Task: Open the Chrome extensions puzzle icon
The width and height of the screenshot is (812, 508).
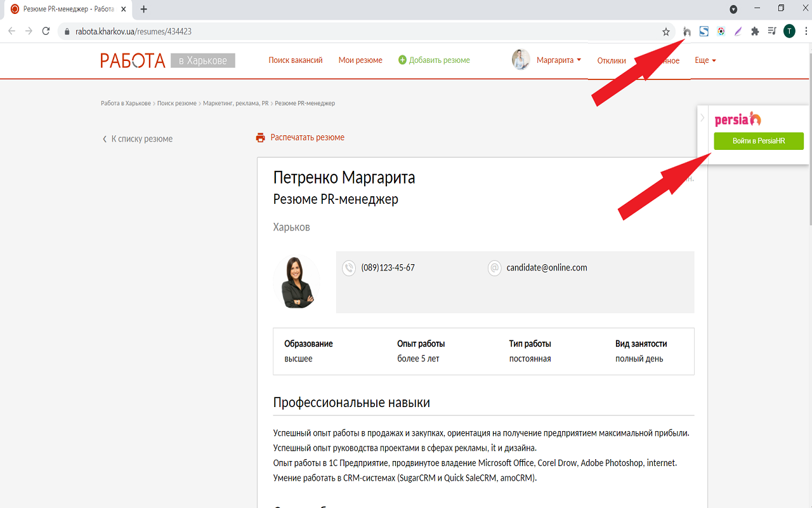Action: point(754,30)
